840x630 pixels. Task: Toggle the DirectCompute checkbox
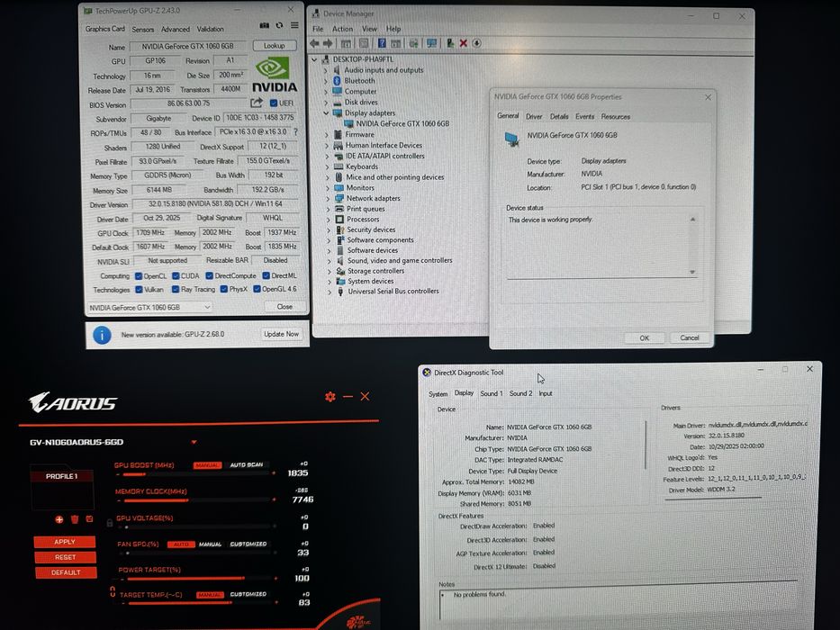pos(209,276)
